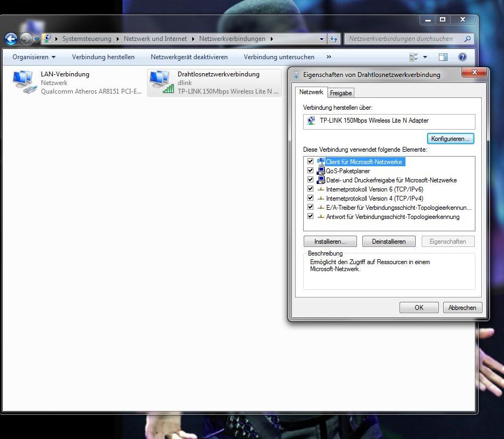Cancel the dialog with Abbrechen
This screenshot has width=504, height=439.
pos(462,308)
